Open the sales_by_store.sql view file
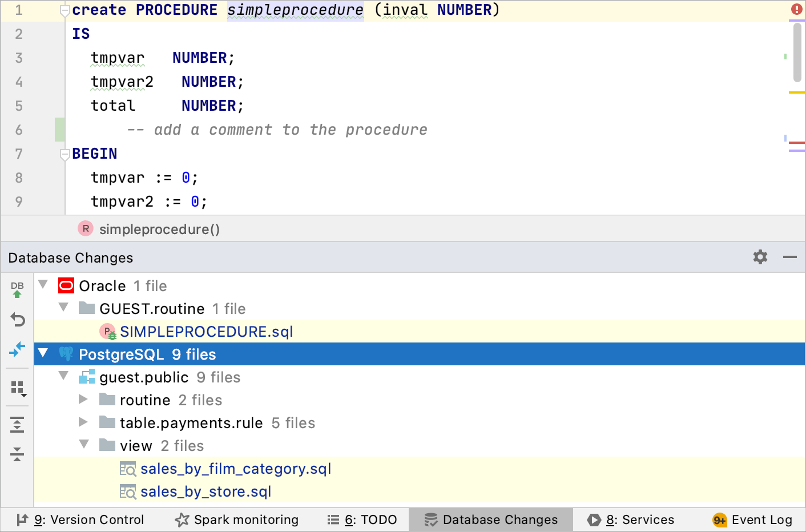The image size is (806, 532). coord(205,491)
